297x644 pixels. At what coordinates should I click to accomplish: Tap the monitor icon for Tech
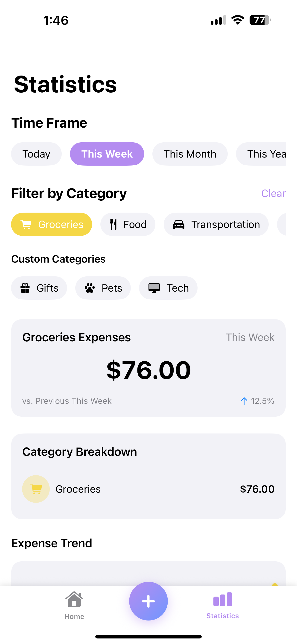[154, 288]
